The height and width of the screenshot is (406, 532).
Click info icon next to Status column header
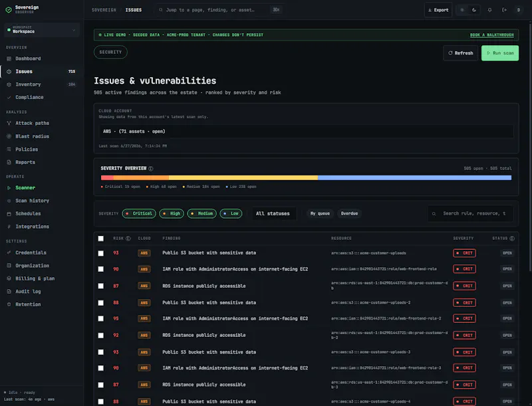tap(512, 239)
